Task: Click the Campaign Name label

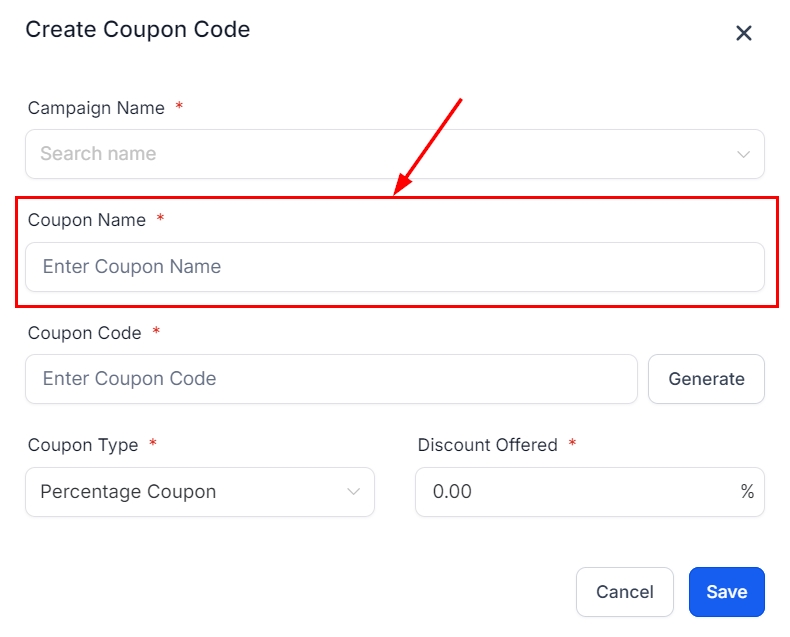Action: tap(96, 108)
